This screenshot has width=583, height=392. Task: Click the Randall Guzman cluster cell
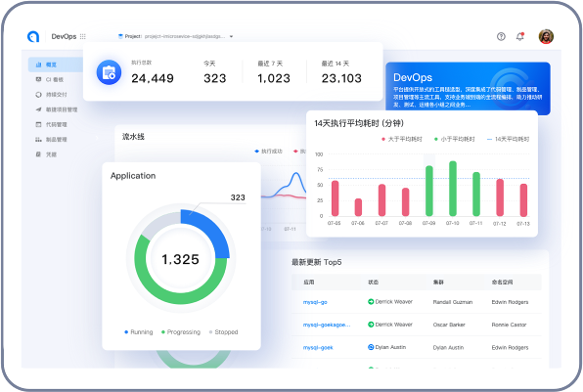pyautogui.click(x=453, y=302)
